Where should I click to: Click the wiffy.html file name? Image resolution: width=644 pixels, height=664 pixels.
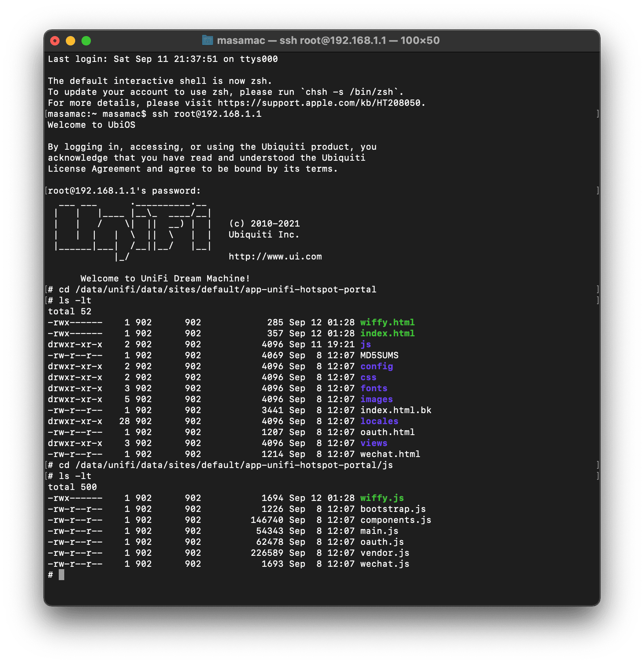[x=387, y=323]
